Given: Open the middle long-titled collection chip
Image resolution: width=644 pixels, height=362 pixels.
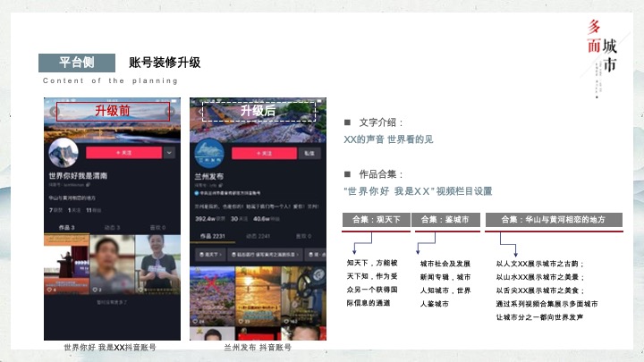Looking at the screenshot, I should pos(266,255).
